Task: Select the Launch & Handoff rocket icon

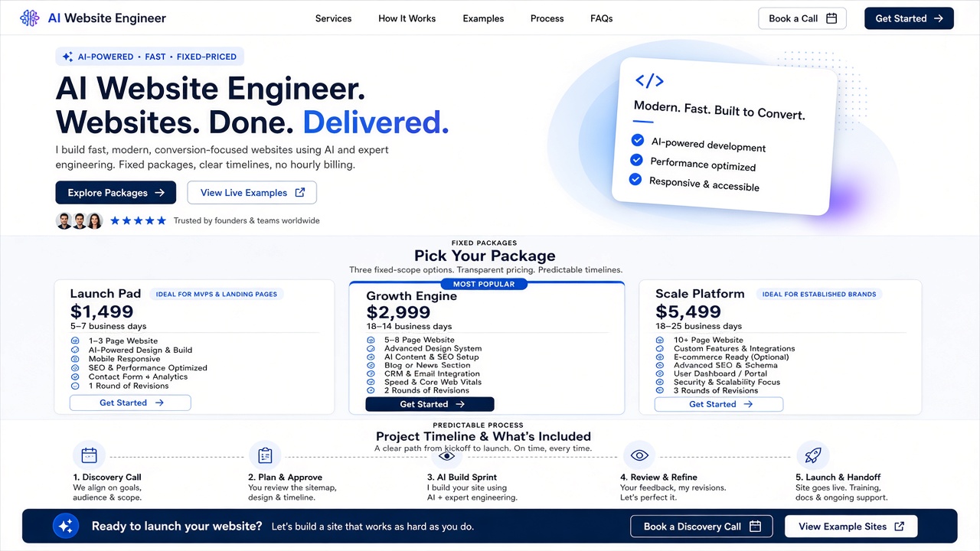Action: (x=812, y=455)
